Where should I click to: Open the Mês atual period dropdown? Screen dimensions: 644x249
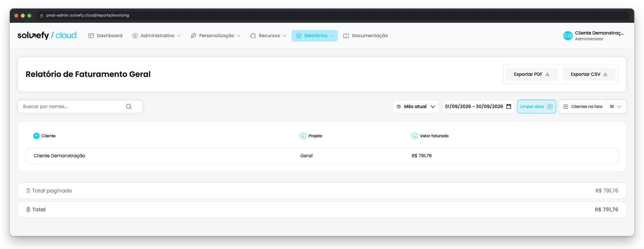tap(416, 106)
